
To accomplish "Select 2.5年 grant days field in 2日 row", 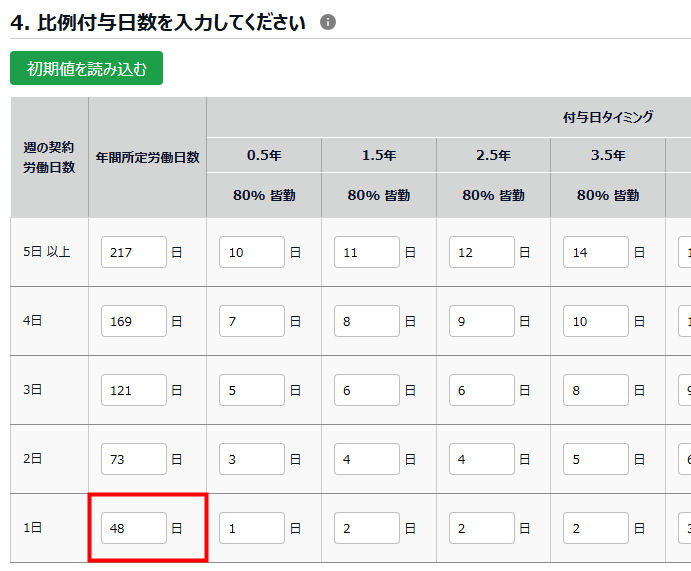I will coord(482,459).
